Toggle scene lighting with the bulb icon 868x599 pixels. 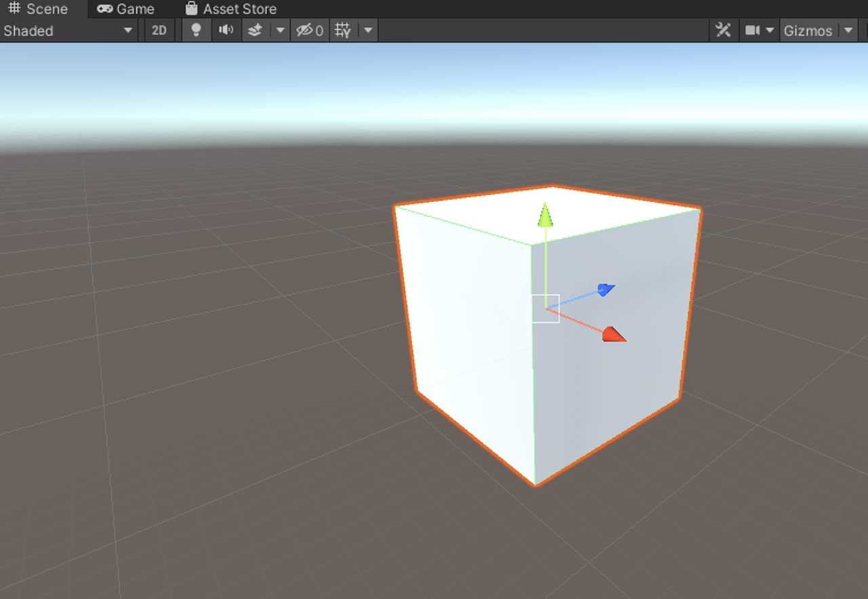click(x=195, y=30)
